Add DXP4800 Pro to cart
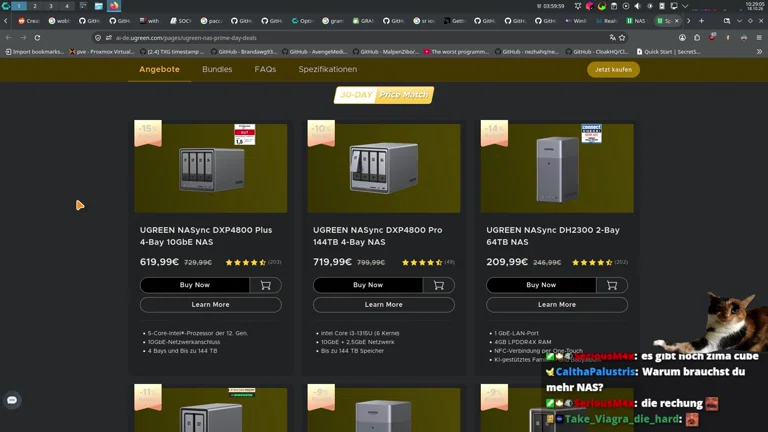The width and height of the screenshot is (768, 432). pyautogui.click(x=439, y=285)
